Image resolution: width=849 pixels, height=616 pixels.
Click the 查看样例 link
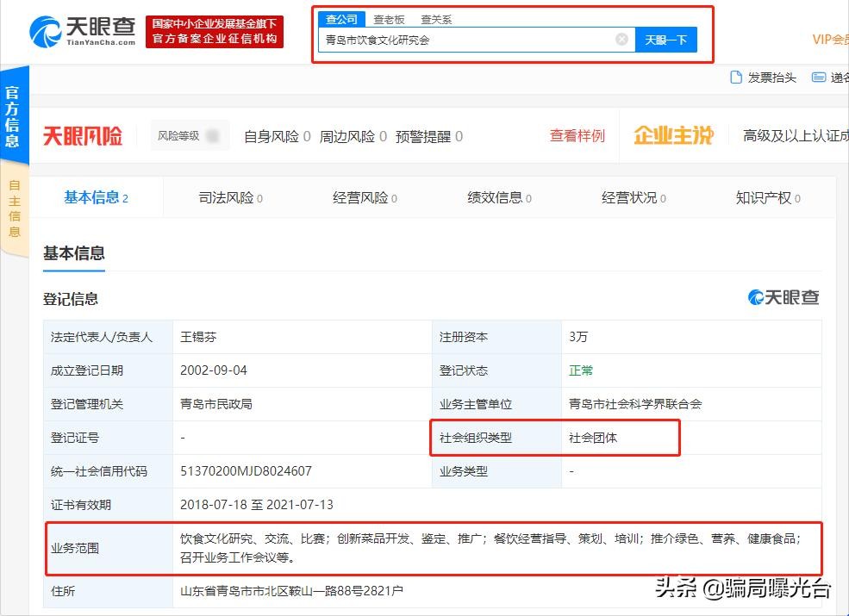577,136
